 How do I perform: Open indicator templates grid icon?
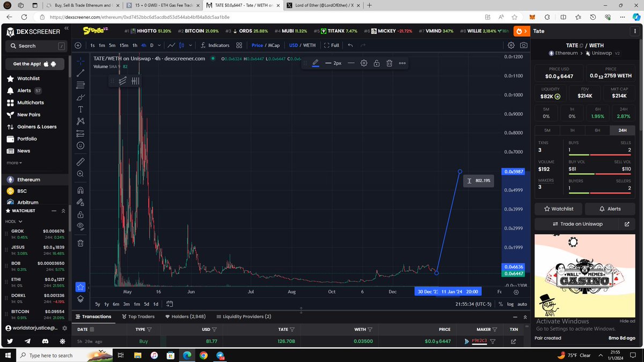coord(239,46)
